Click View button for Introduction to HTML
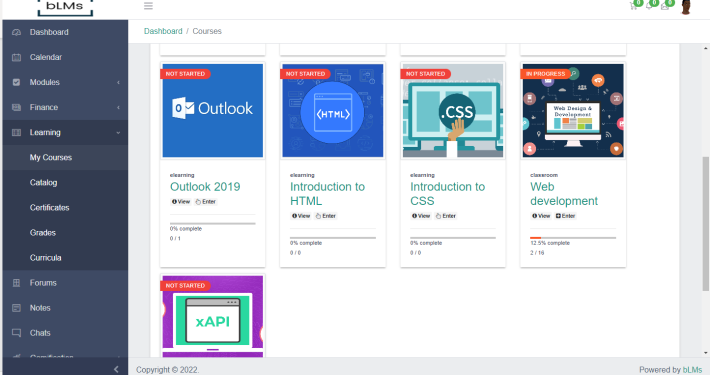 pyautogui.click(x=301, y=216)
